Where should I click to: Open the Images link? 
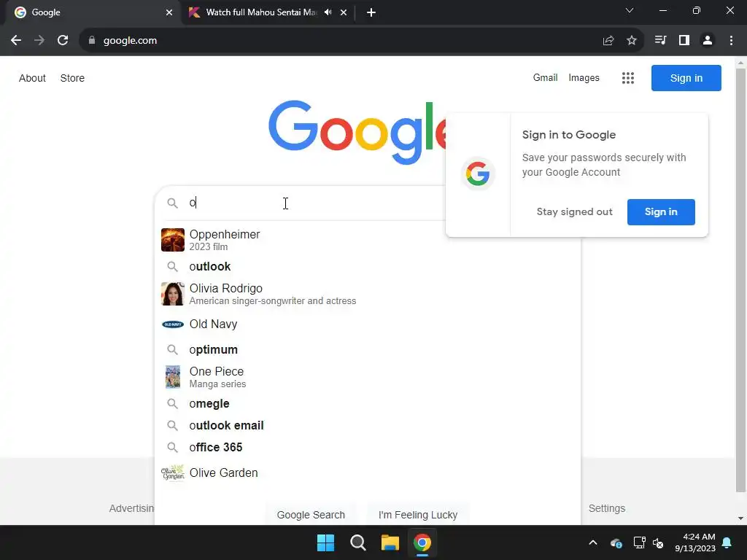584,77
